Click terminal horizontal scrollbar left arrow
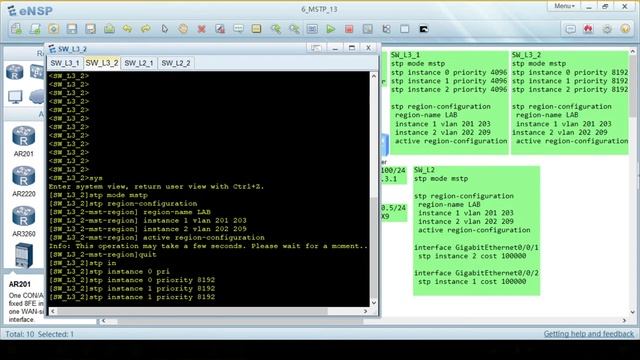The width and height of the screenshot is (640, 360). pos(52,311)
